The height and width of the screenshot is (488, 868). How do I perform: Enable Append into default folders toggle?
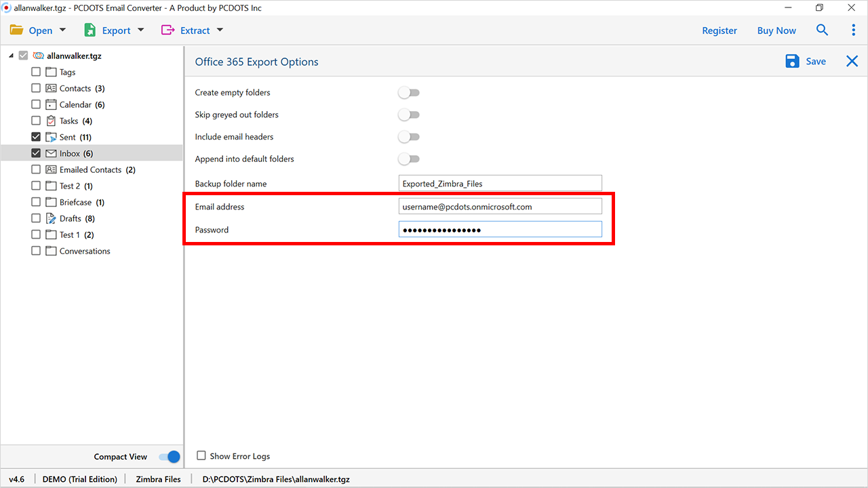(x=409, y=159)
